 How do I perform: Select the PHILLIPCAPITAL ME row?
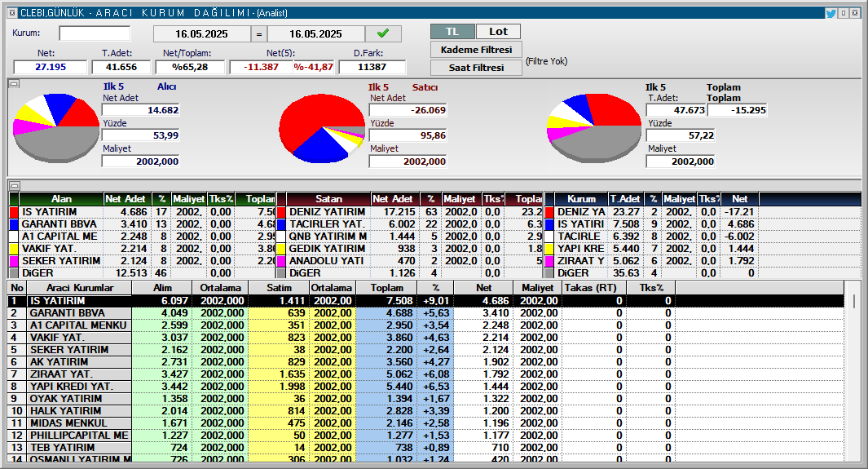coord(425,435)
